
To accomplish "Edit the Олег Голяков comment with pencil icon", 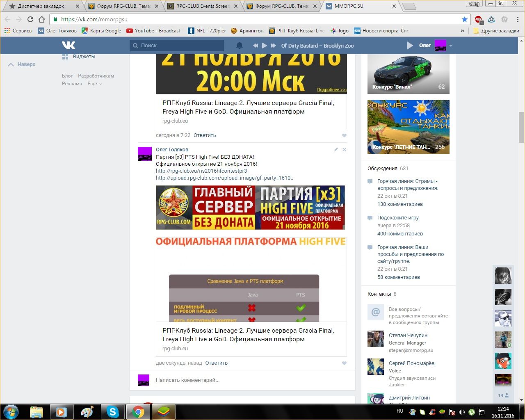I will point(336,149).
